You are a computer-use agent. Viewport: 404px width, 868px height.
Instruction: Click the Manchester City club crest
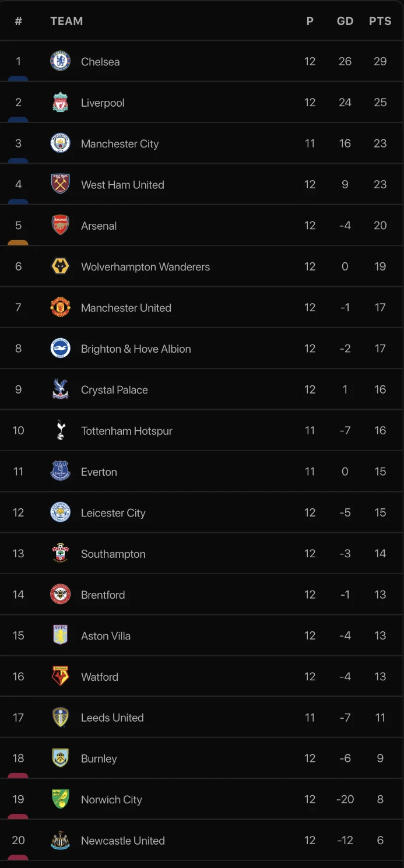61,143
